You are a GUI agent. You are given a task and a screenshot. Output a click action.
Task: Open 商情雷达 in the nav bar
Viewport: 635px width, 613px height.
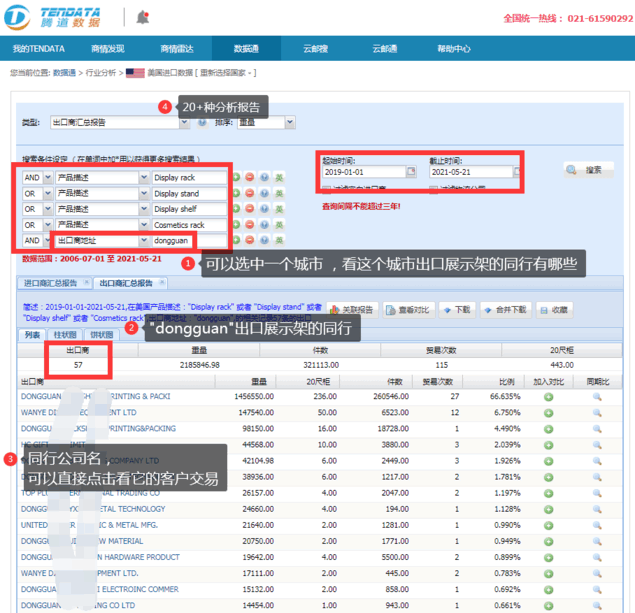click(x=177, y=49)
